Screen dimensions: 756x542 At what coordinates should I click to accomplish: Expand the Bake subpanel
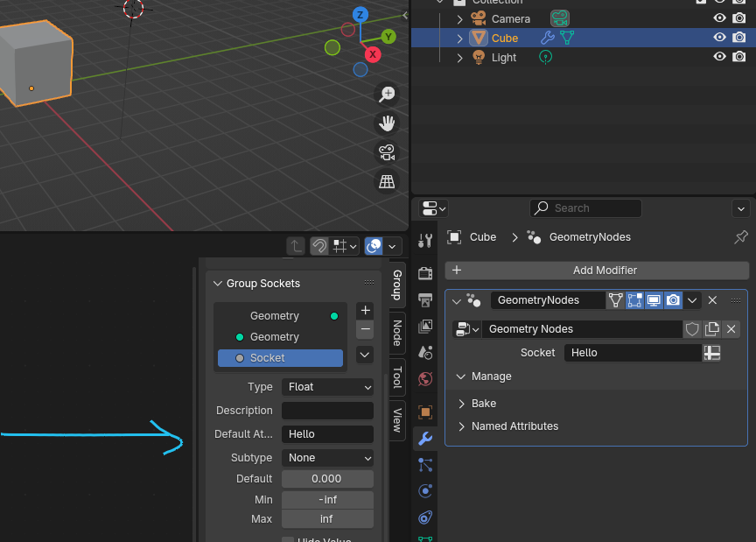[x=461, y=404]
